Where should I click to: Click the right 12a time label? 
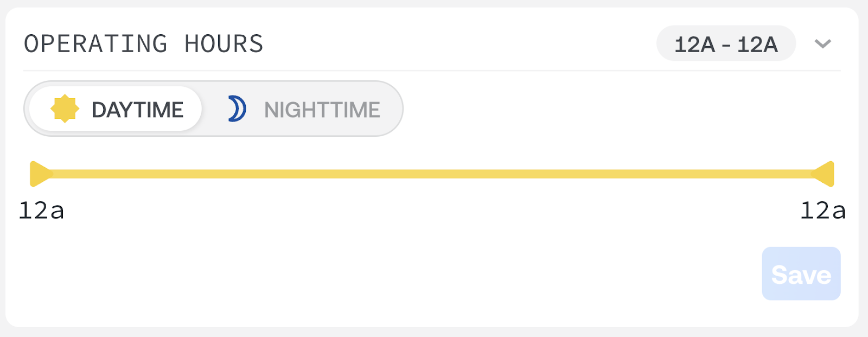click(x=823, y=211)
